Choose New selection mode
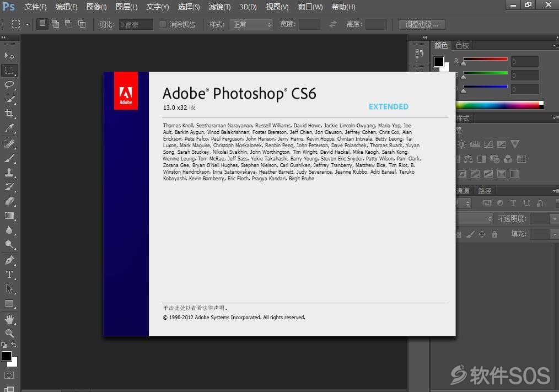Image resolution: width=559 pixels, height=392 pixels. tap(42, 24)
